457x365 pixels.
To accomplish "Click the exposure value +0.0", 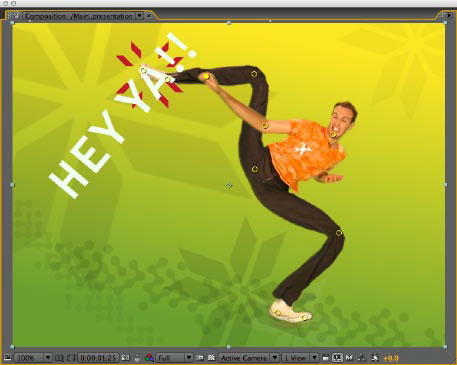I will [x=391, y=358].
